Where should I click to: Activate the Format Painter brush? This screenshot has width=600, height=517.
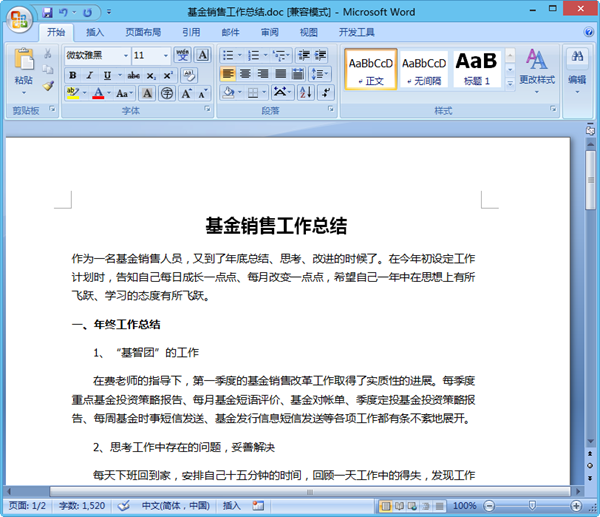pos(48,85)
